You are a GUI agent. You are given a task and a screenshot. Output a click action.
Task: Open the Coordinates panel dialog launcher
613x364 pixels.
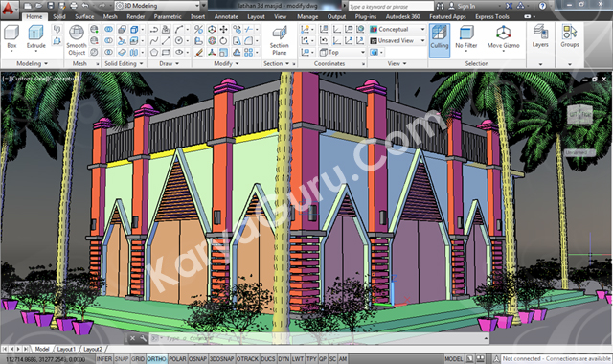(363, 64)
